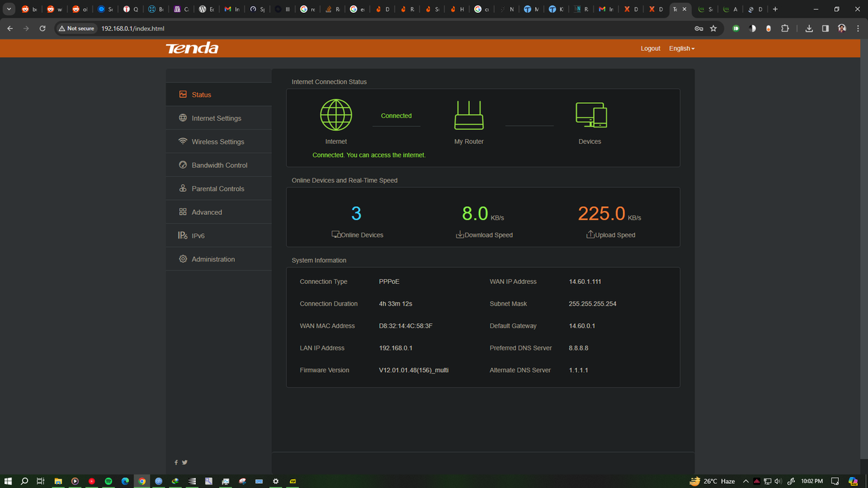
Task: Click the address bar URL 192.168.0.1/index.html
Action: click(x=133, y=28)
